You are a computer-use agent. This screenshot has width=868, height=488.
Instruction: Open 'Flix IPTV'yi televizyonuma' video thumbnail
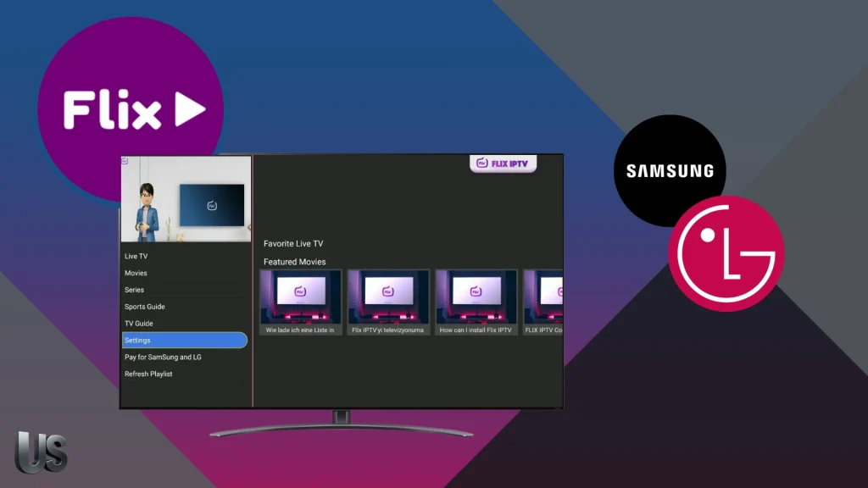click(x=388, y=302)
